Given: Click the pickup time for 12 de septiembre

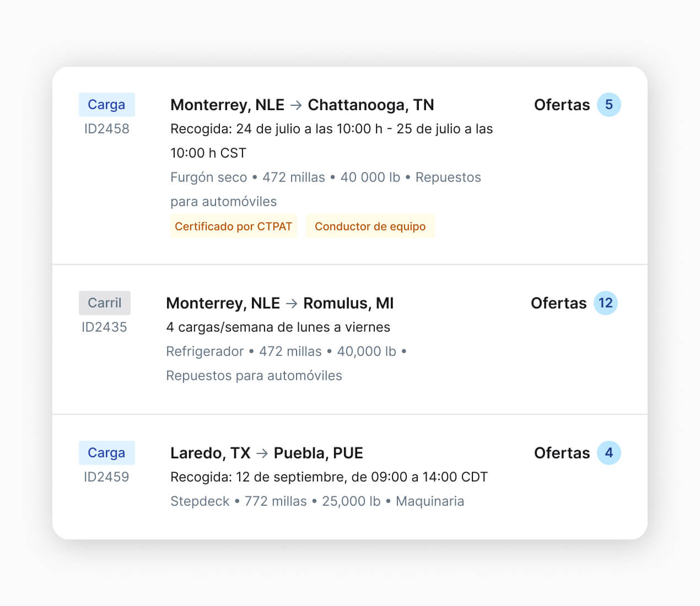Looking at the screenshot, I should pos(329,477).
